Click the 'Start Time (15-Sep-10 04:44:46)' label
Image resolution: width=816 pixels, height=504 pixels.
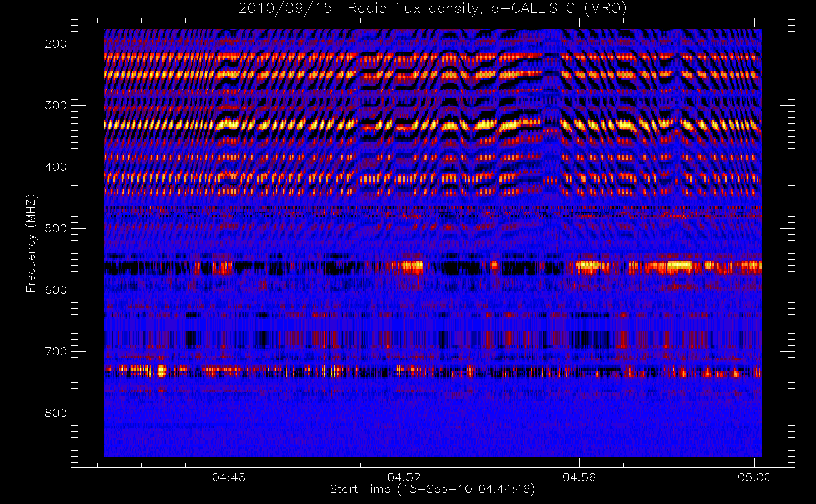pos(432,489)
